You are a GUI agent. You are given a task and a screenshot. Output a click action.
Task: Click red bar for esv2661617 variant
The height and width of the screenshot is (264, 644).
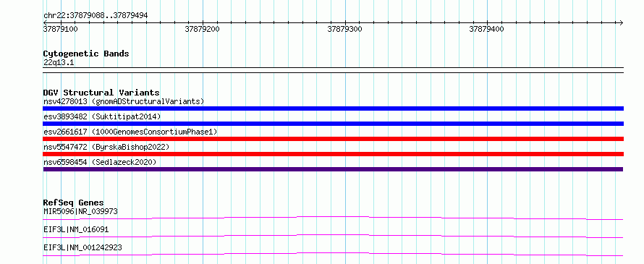(333, 139)
